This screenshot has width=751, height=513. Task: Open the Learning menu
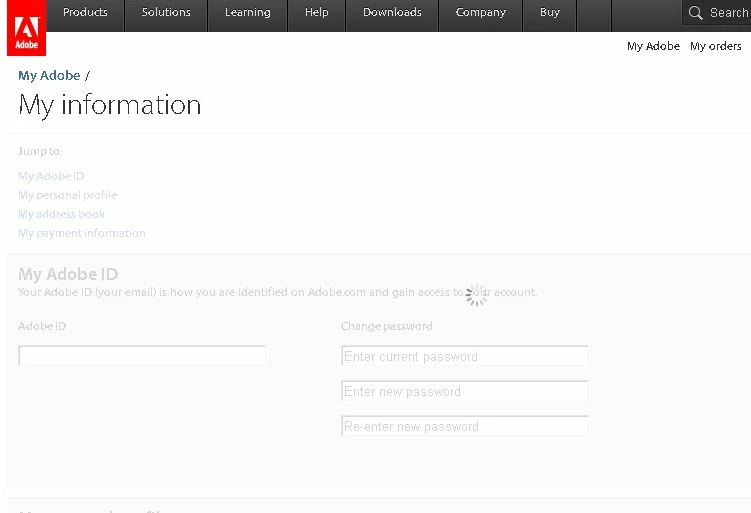[248, 12]
